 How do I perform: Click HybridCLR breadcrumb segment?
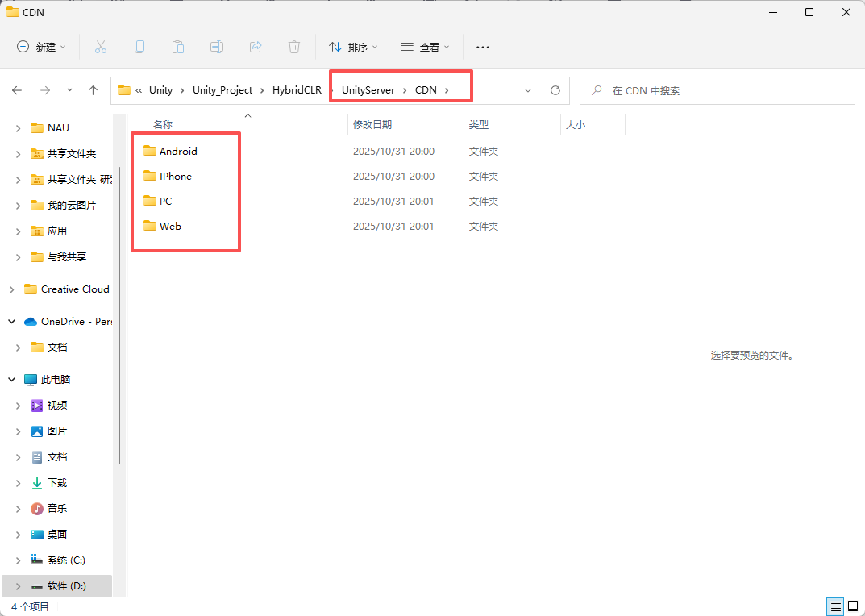point(297,90)
